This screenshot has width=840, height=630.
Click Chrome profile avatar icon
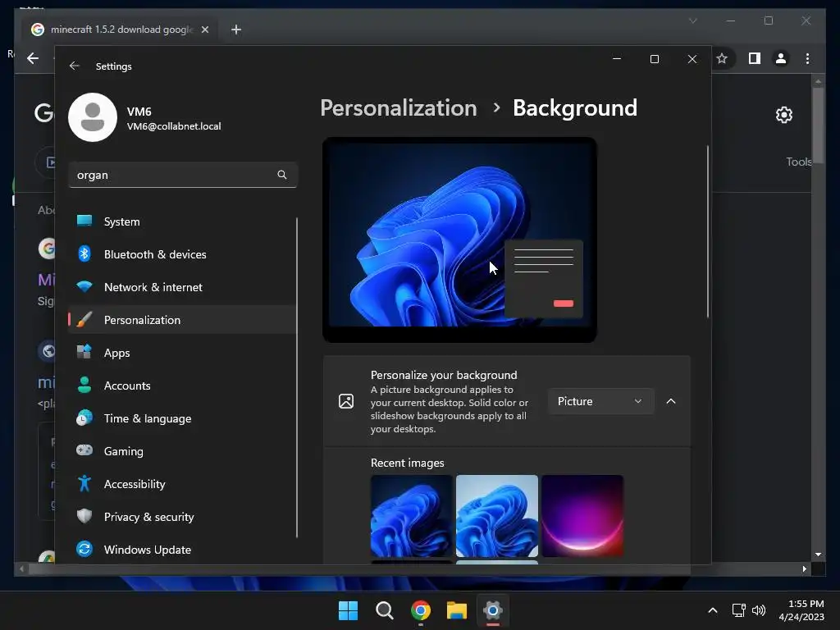tap(781, 58)
